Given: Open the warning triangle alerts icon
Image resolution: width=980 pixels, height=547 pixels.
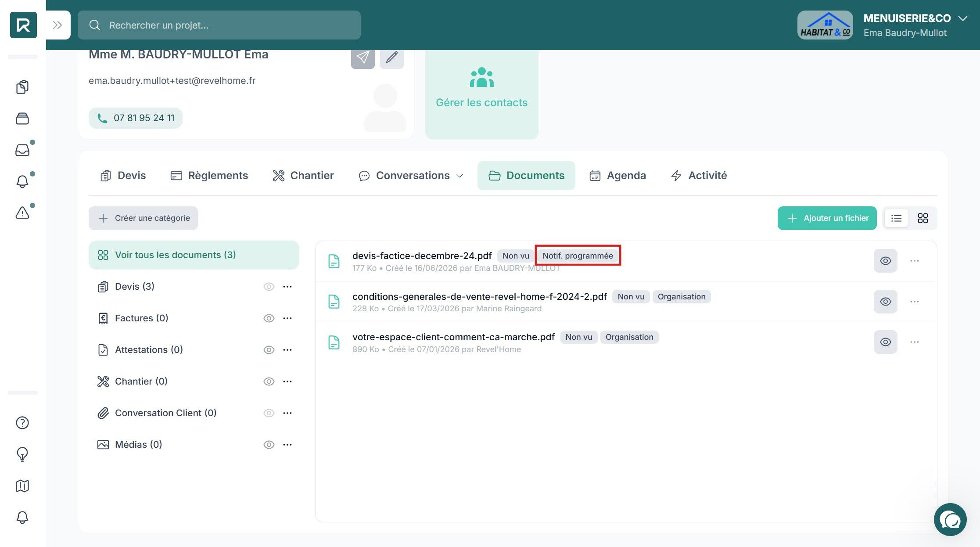Looking at the screenshot, I should click(x=22, y=213).
